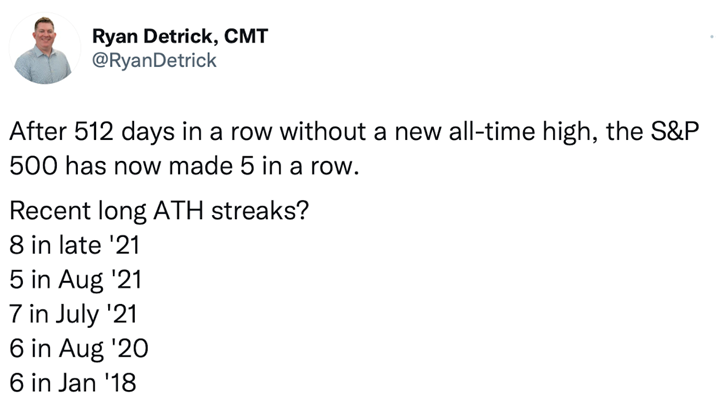Click Ryan Detrick's profile photo
The height and width of the screenshot is (401, 716).
point(45,49)
